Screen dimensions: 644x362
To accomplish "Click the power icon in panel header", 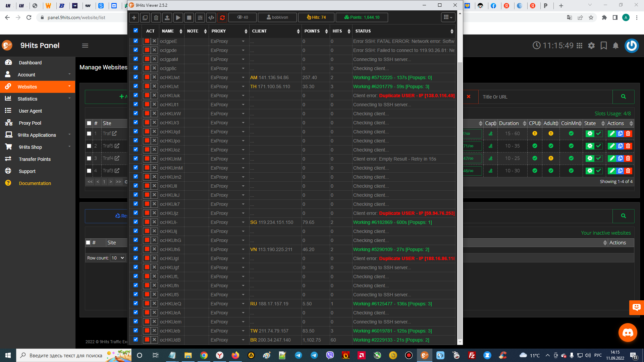I will point(632,46).
